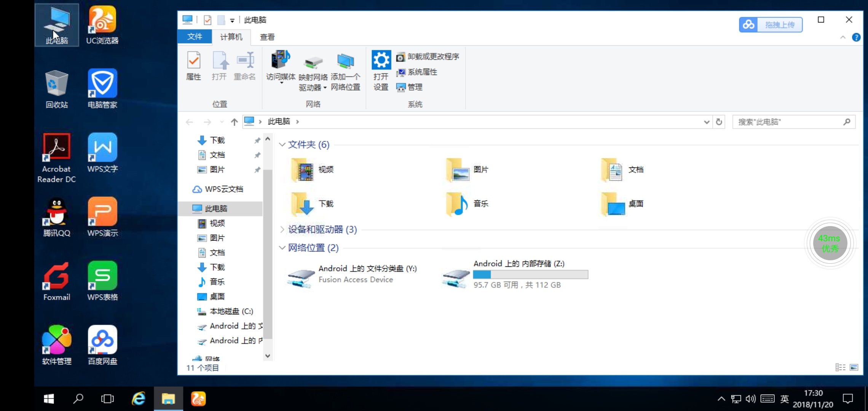Unpin 图片 from the quick access list
868x411 pixels.
click(x=257, y=170)
